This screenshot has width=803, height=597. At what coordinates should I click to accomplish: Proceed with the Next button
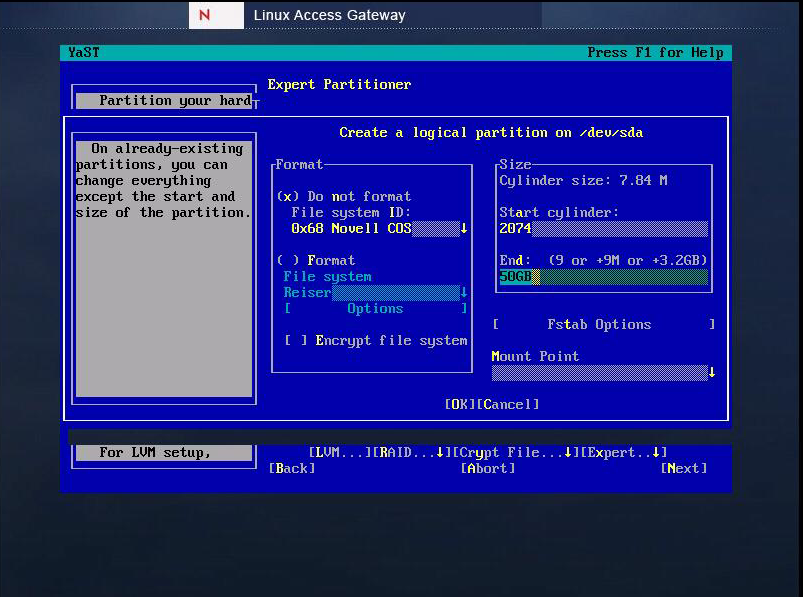point(684,469)
